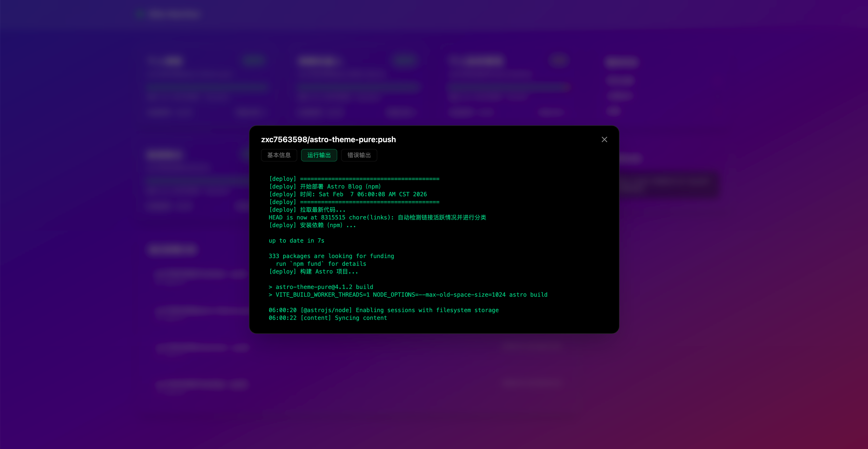
Task: Click the deploy timestamp Sat Feb 7 line
Action: 348,194
